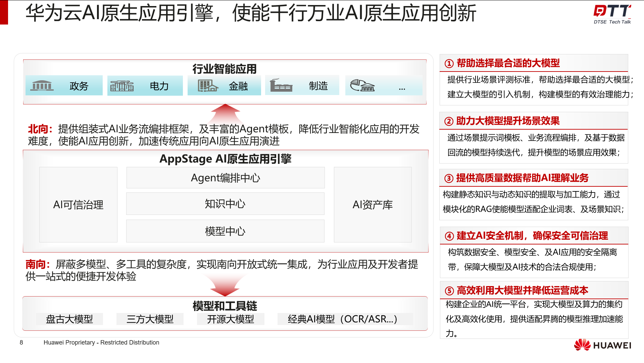Click the Huawei flower logo
Viewport: 644px width, 363px height.
tap(582, 345)
